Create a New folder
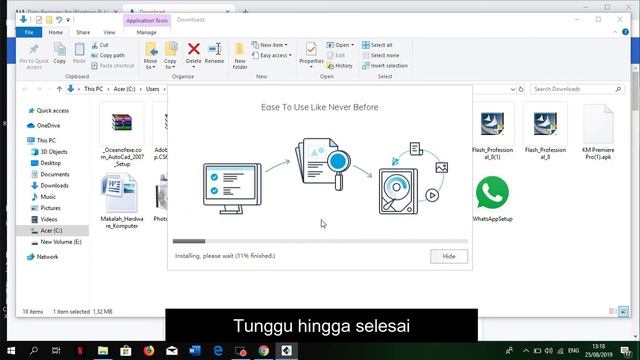The height and width of the screenshot is (360, 640). (240, 56)
